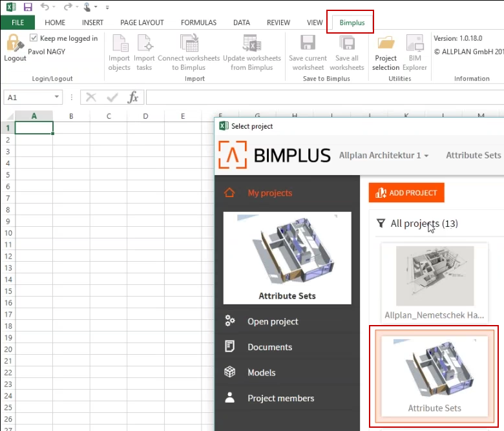Select column B header
Image resolution: width=504 pixels, height=431 pixels.
coord(71,116)
